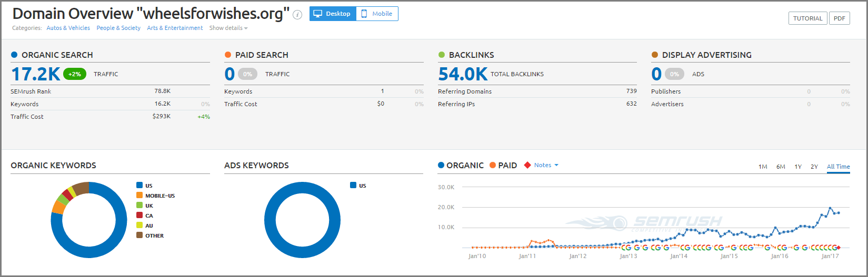The height and width of the screenshot is (277, 868).
Task: Open People & Society category link
Action: point(118,28)
